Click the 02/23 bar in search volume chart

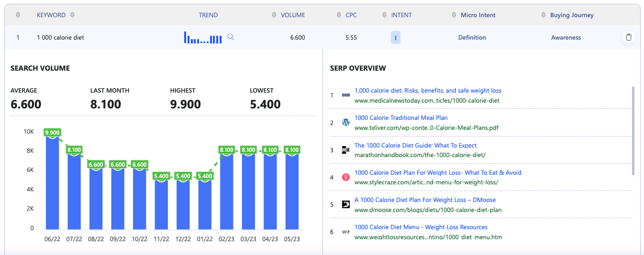[x=226, y=191]
